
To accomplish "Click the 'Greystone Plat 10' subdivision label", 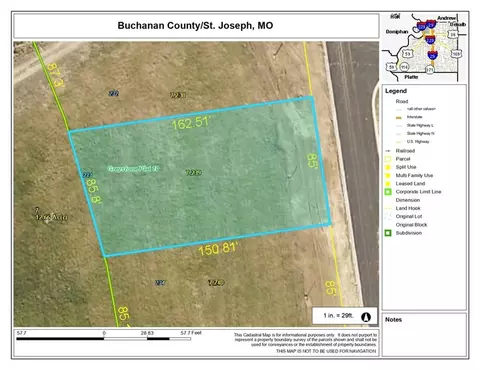I will coord(133,169).
